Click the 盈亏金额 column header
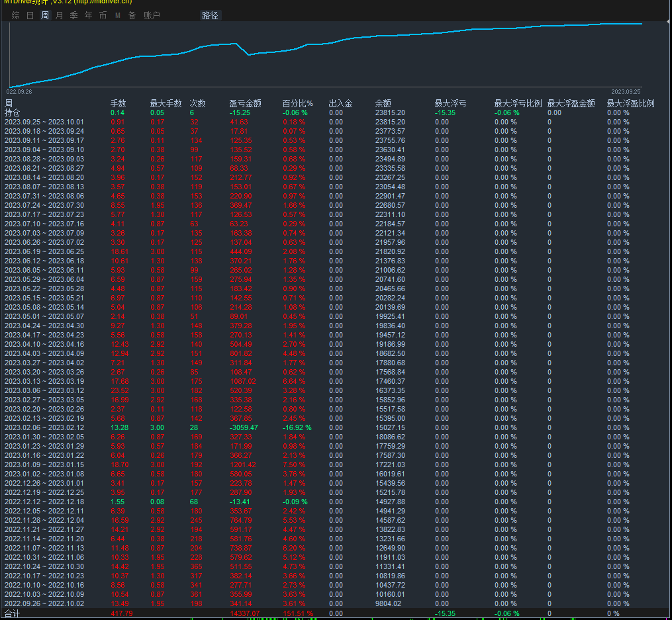 [x=245, y=103]
